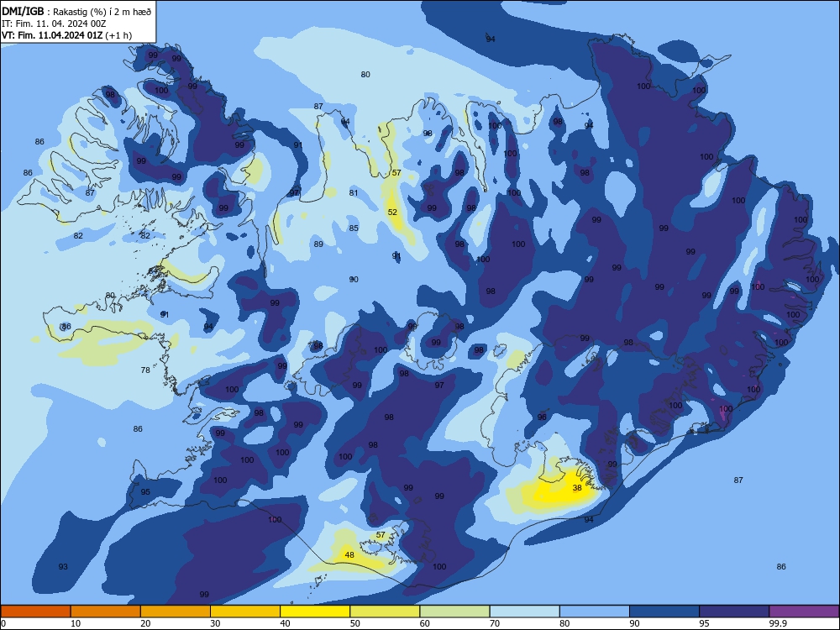Select the purple legend swatch above 99.9
This screenshot has width=840, height=630.
(x=804, y=612)
